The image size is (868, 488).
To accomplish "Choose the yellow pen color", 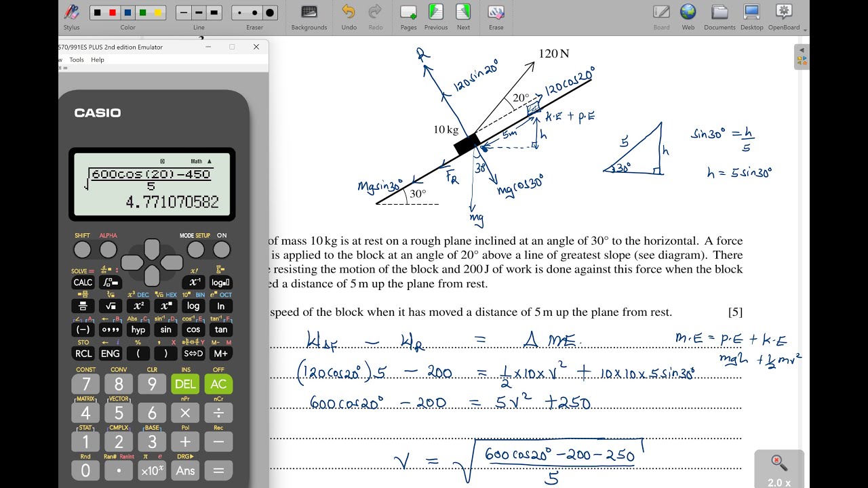I will pyautogui.click(x=157, y=13).
